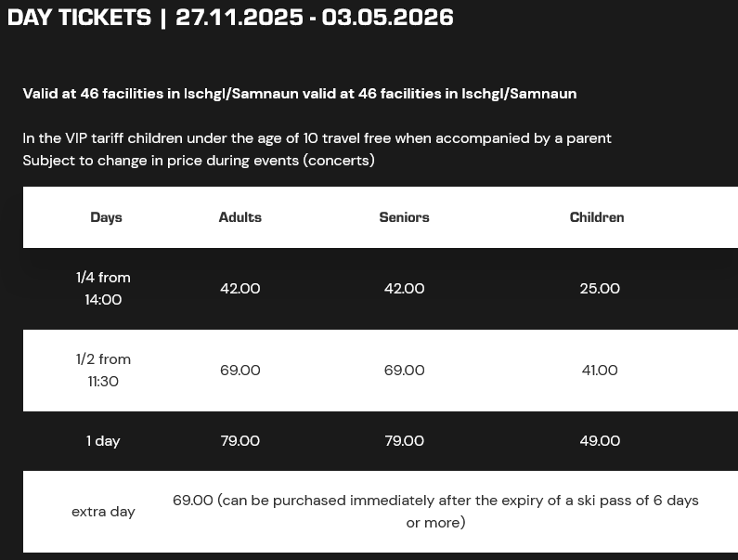
Task: Click the Children column header
Action: 597,217
